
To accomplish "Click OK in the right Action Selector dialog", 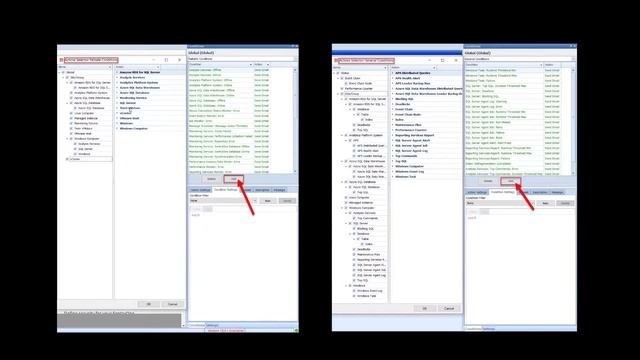I will (424, 308).
